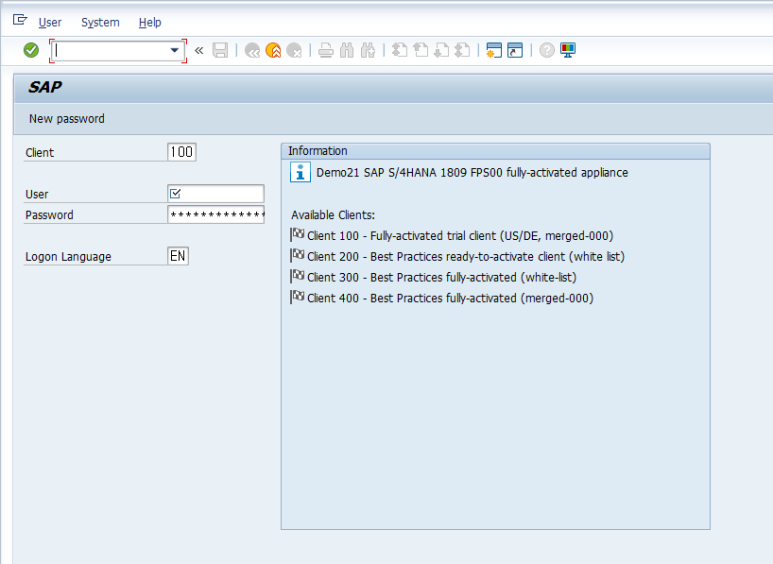Click the Client field showing 100

click(x=182, y=152)
